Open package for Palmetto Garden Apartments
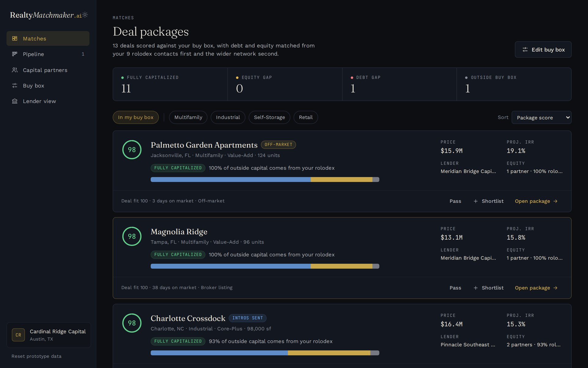Image resolution: width=588 pixels, height=368 pixels. tap(536, 201)
